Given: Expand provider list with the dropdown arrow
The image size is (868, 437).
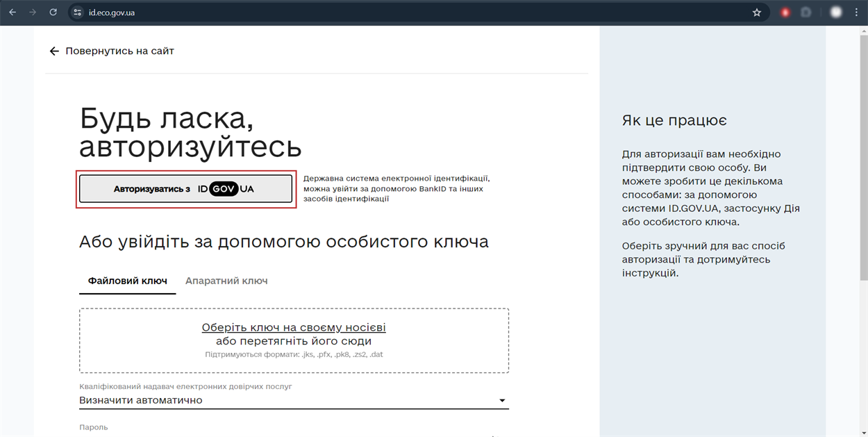Looking at the screenshot, I should click(x=502, y=400).
